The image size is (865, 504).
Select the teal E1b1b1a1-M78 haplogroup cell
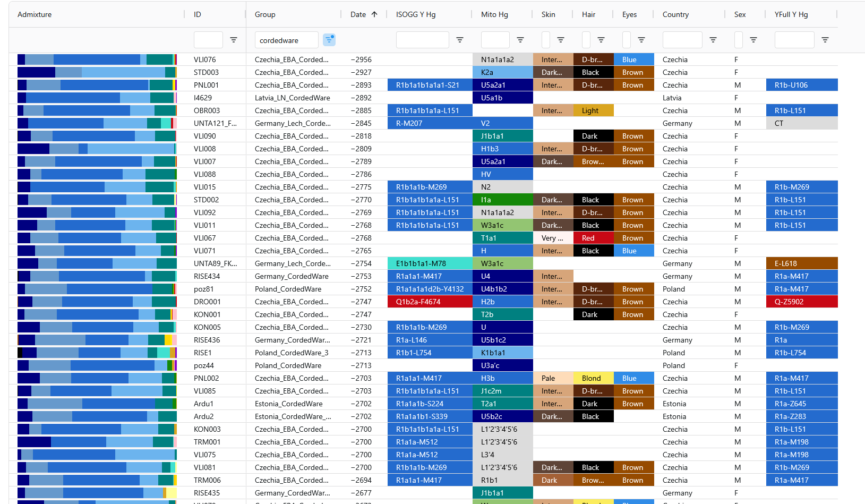[x=430, y=263]
